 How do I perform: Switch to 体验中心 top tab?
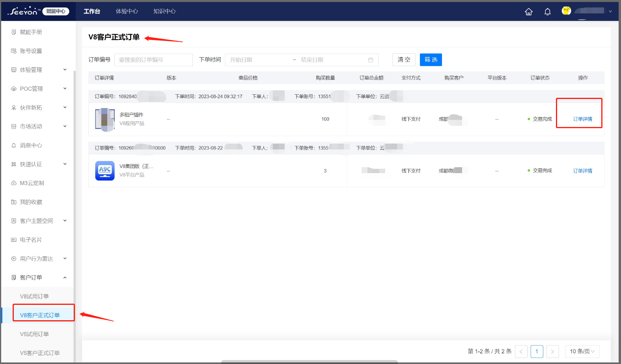click(x=127, y=11)
